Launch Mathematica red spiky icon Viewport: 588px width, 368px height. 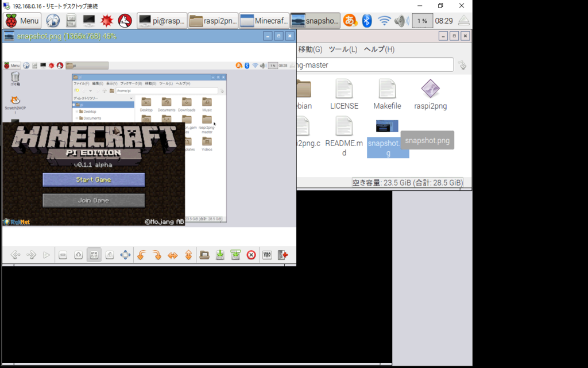click(107, 21)
